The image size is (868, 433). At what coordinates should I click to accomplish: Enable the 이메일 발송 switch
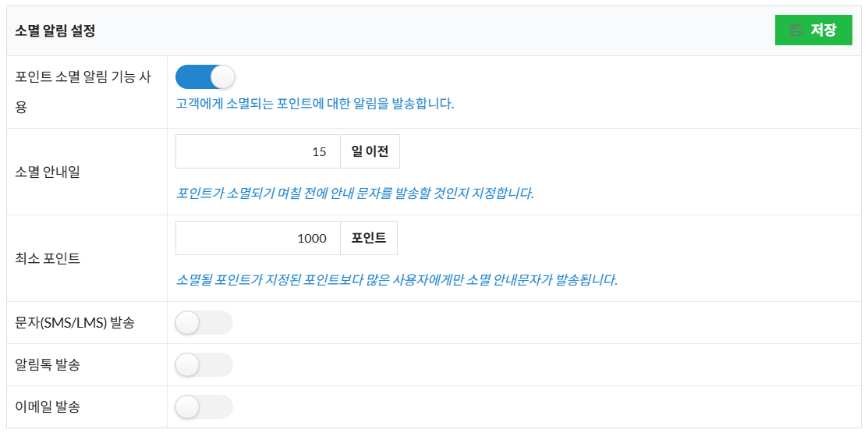204,407
